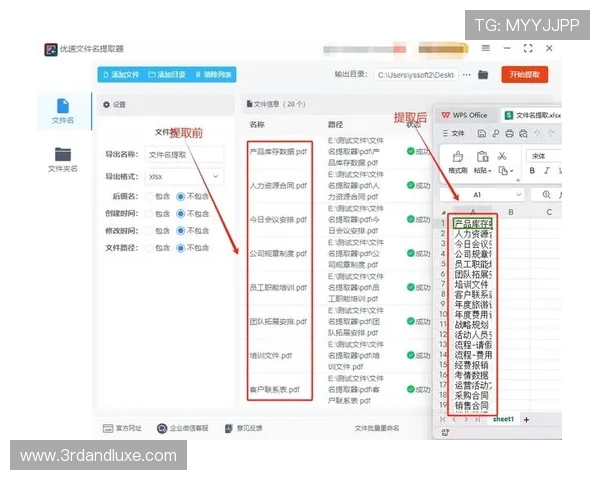Click the 名称 column header
The image size is (600, 480).
[x=257, y=124]
